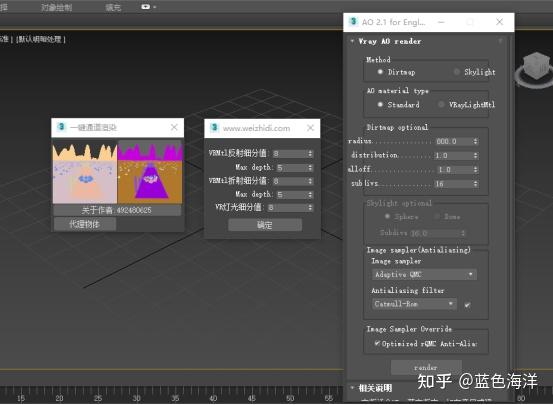This screenshot has height=405, width=553.
Task: Click the distribution value field
Action: point(454,156)
